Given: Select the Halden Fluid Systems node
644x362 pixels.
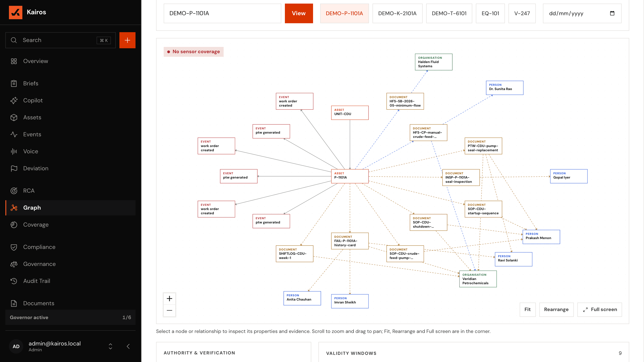Looking at the screenshot, I should 434,62.
